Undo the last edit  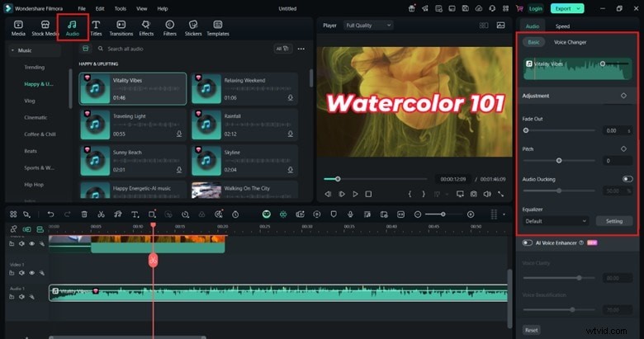[50, 214]
